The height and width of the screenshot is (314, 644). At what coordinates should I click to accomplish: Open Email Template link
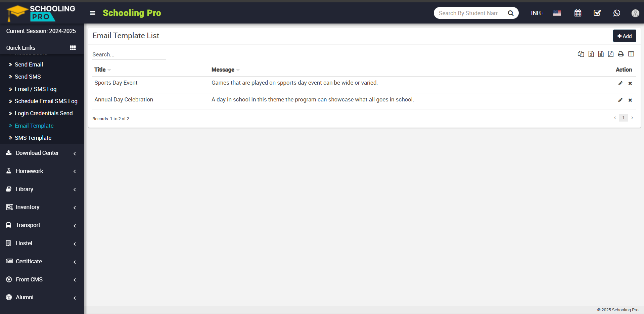tap(34, 126)
